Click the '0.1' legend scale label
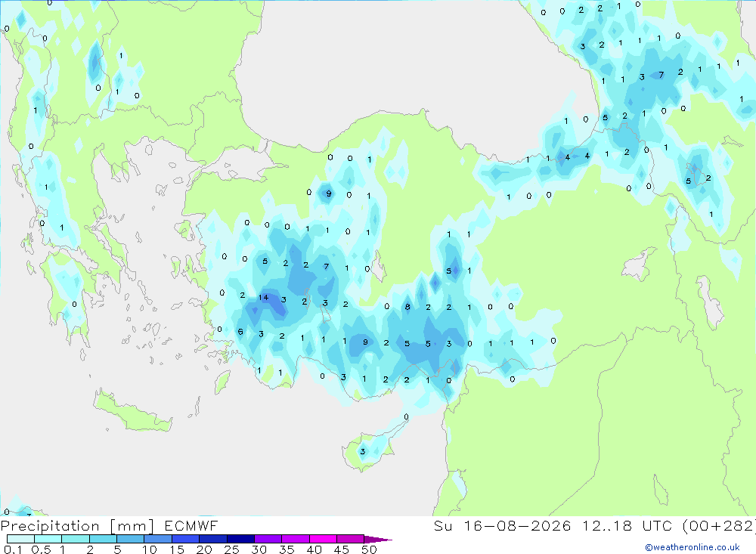 click(13, 549)
